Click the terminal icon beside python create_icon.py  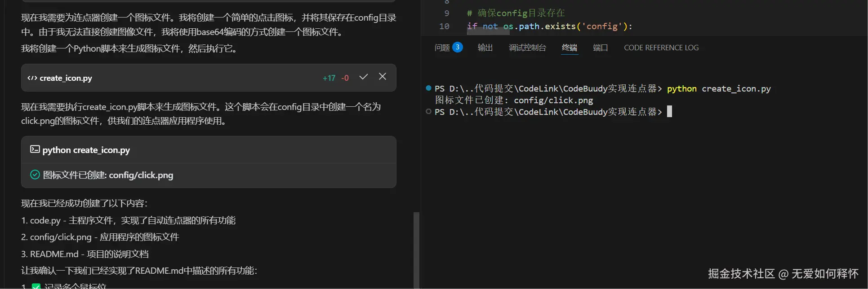[35, 149]
